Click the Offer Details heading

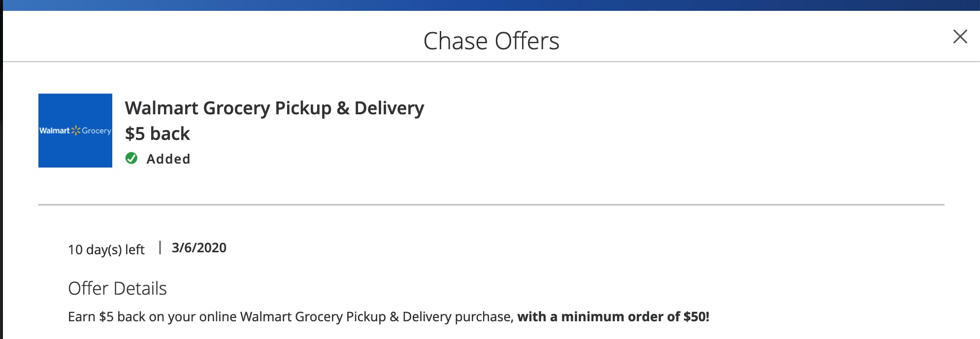click(117, 288)
